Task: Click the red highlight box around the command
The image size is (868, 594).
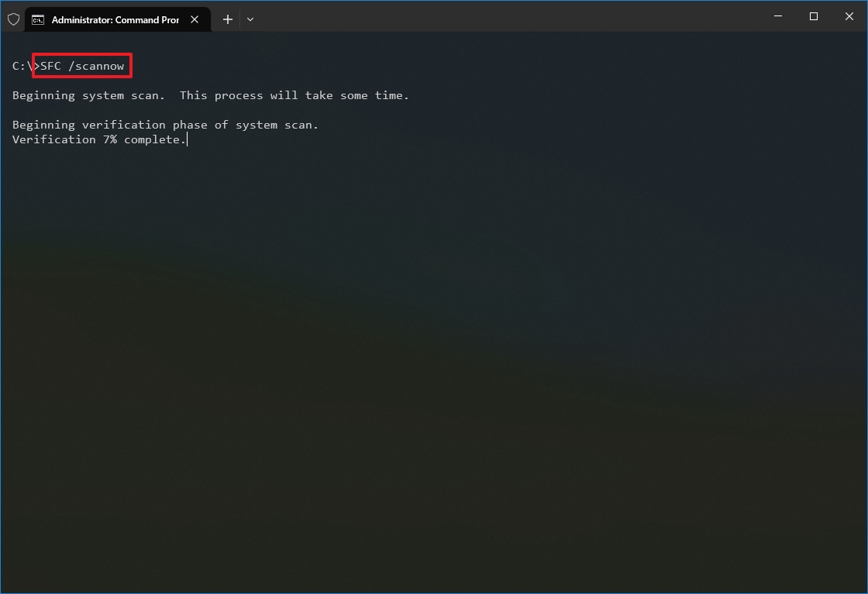Action: pos(81,66)
